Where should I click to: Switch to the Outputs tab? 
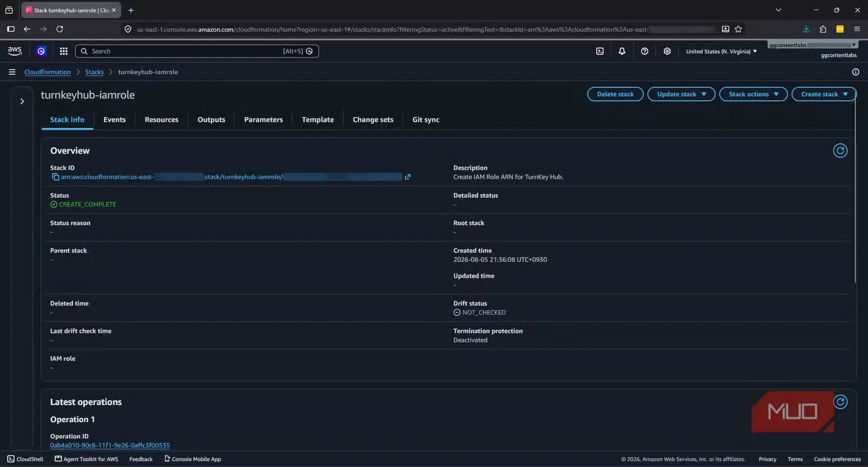pos(211,120)
